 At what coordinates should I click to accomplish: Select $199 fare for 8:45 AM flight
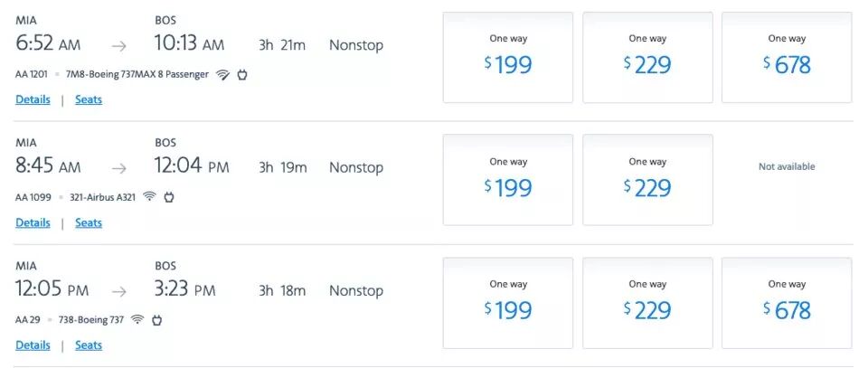(508, 180)
